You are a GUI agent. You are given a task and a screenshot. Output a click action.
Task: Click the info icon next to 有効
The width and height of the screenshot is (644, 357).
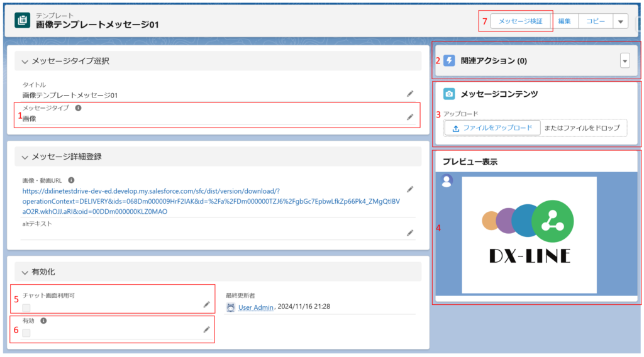[43, 321]
